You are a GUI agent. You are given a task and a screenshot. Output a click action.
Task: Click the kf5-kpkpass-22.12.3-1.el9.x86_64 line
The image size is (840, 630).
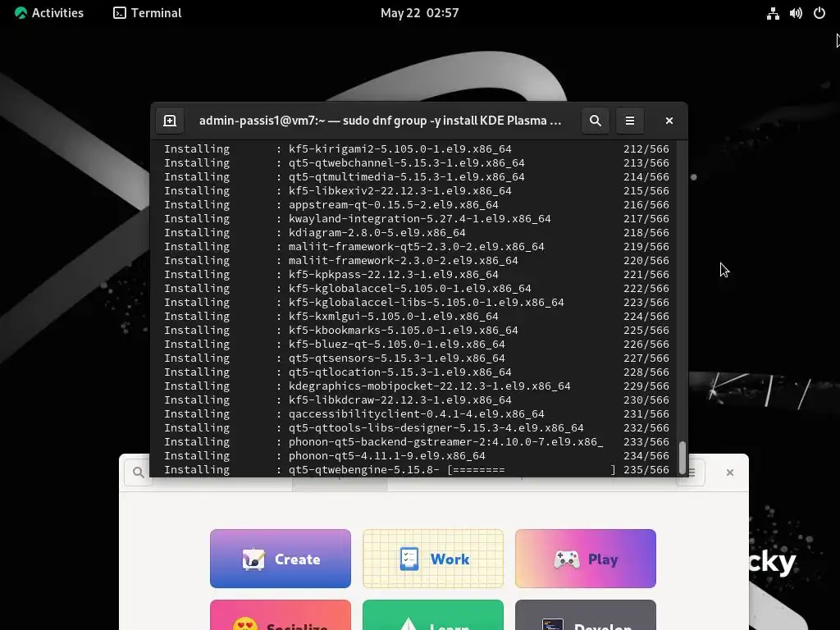[x=416, y=274]
